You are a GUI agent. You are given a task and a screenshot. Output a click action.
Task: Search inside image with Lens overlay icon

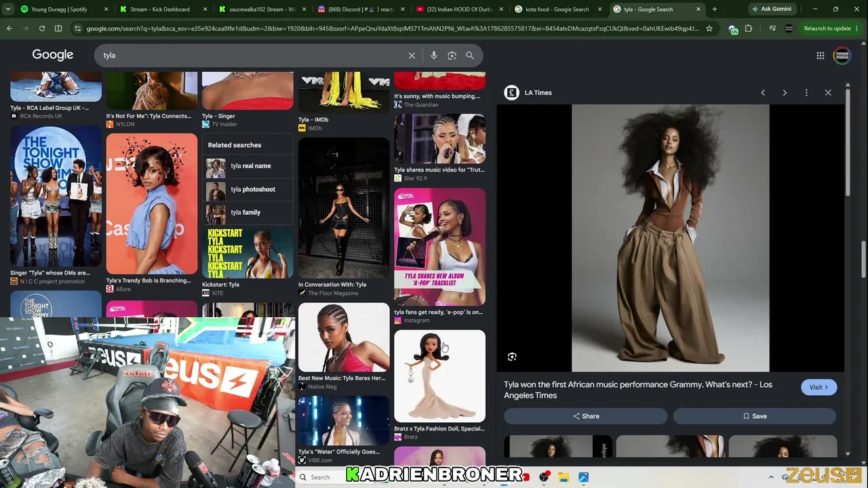coord(512,357)
